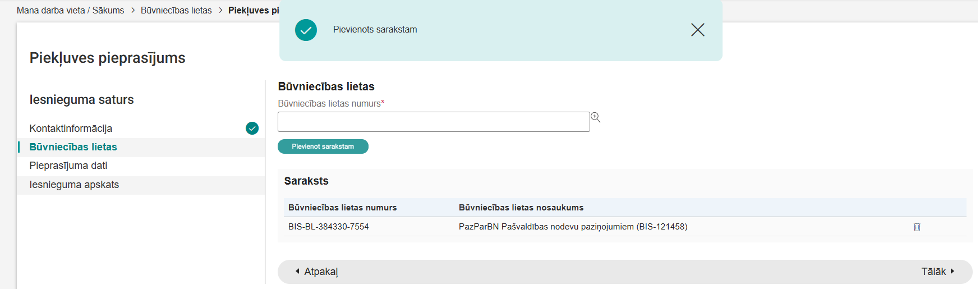The width and height of the screenshot is (980, 289).
Task: Select Būvniecības lietas in the sidebar
Action: click(x=73, y=147)
